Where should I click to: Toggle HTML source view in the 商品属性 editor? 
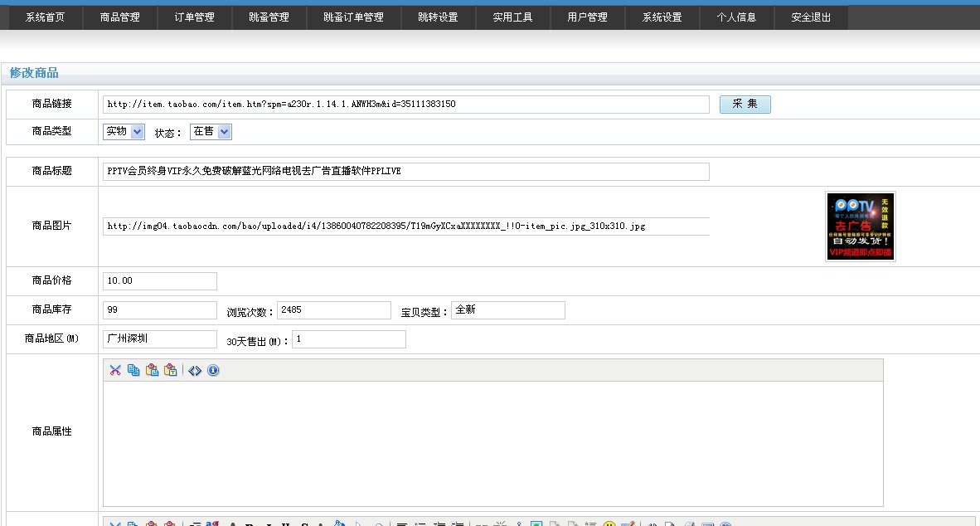point(195,370)
